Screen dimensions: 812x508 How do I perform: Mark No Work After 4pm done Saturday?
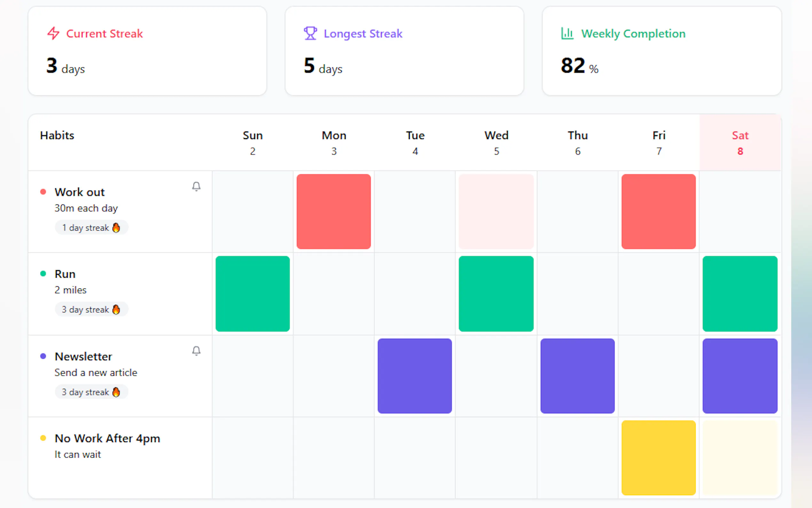click(x=740, y=457)
